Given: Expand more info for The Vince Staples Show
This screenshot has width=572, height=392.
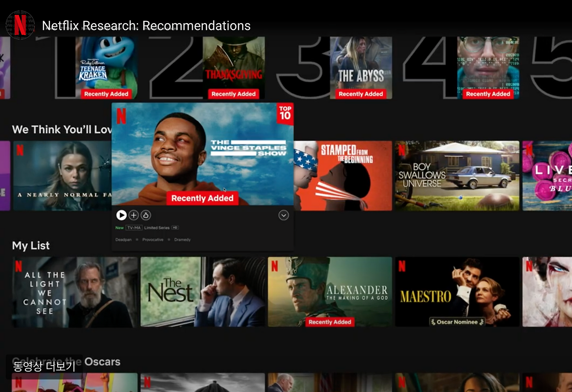Looking at the screenshot, I should pyautogui.click(x=283, y=215).
